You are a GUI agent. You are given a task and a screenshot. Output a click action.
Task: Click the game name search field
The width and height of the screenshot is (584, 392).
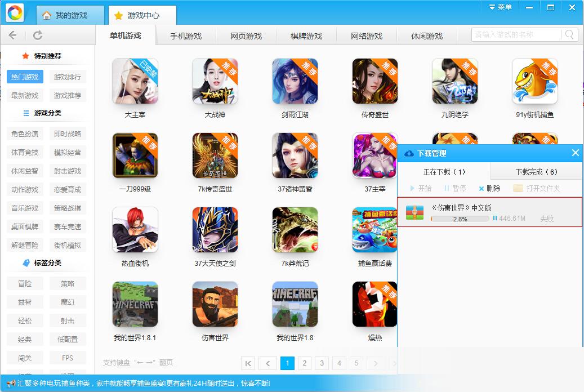click(x=517, y=35)
